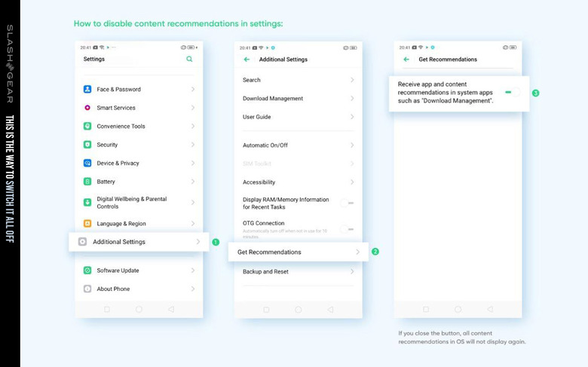This screenshot has height=367, width=588.
Task: Tap the Smart Services icon
Action: click(87, 108)
